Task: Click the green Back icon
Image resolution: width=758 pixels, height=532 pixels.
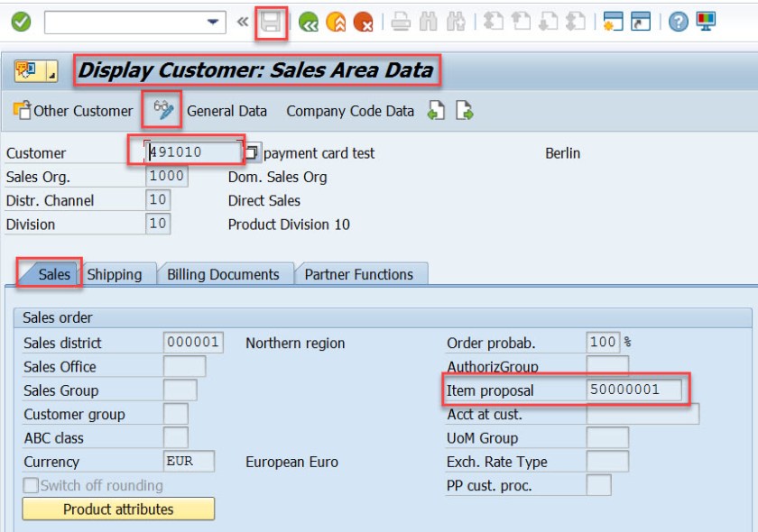Action: [x=309, y=23]
